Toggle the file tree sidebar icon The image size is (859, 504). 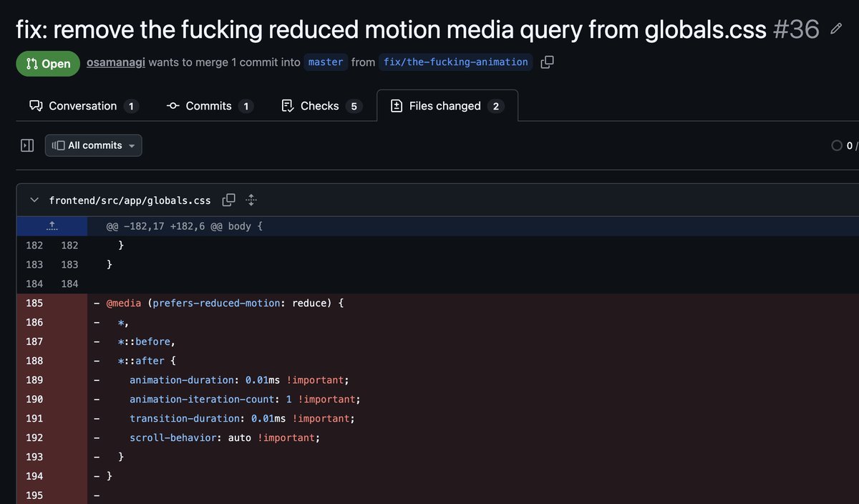27,145
